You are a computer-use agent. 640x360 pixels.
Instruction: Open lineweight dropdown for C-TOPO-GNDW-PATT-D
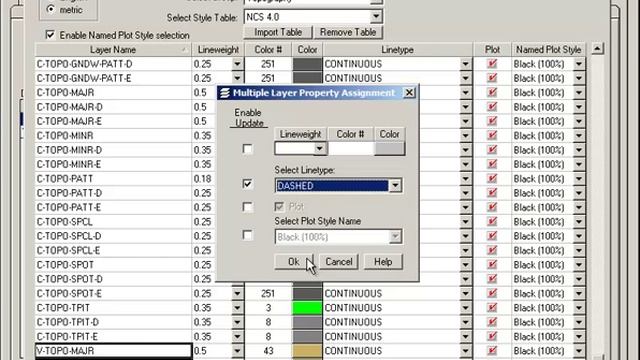pos(237,64)
